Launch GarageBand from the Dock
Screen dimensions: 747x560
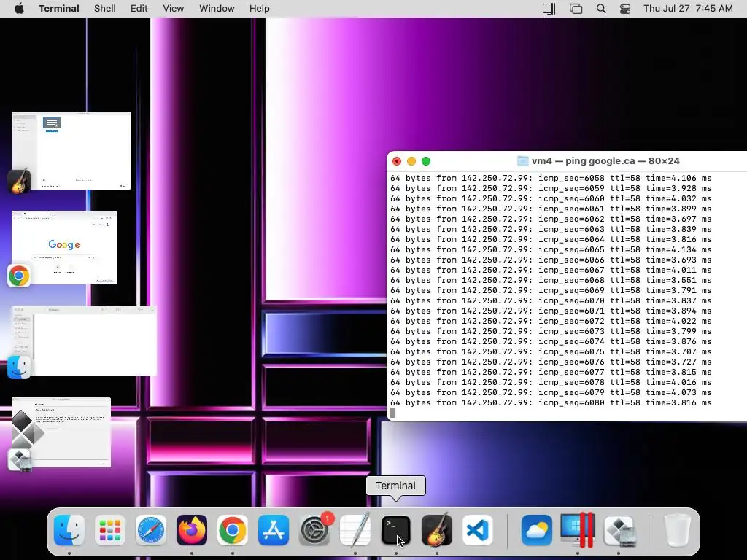pos(437,530)
